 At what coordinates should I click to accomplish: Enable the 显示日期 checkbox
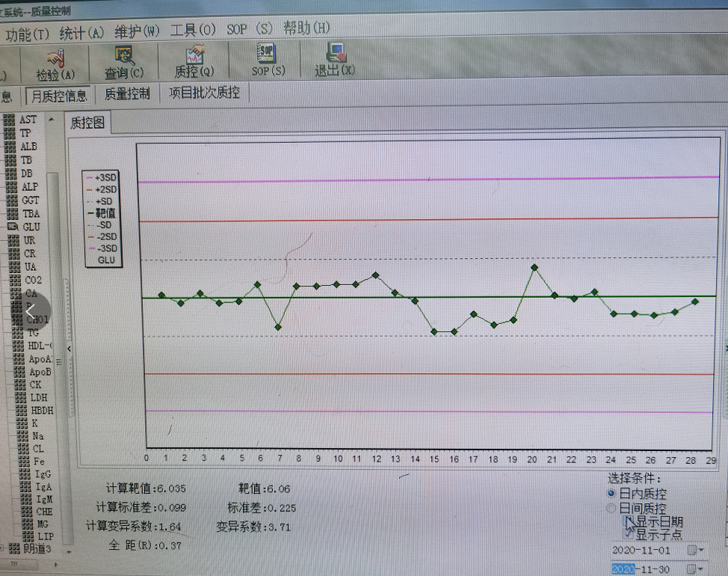pos(628,521)
